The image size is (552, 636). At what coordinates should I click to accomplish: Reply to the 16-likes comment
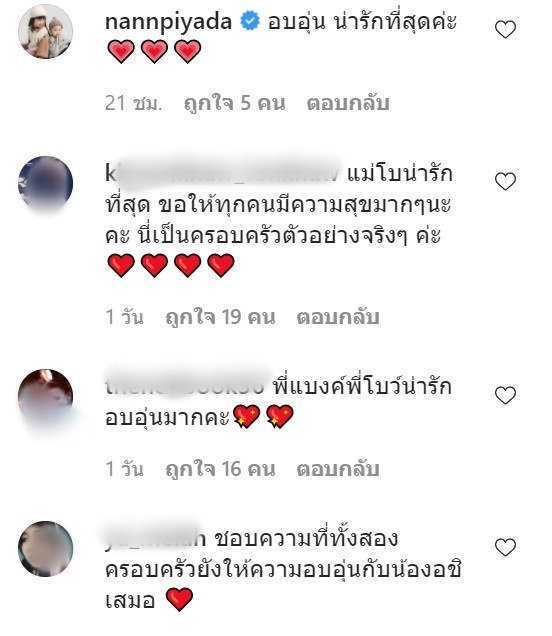pyautogui.click(x=338, y=469)
